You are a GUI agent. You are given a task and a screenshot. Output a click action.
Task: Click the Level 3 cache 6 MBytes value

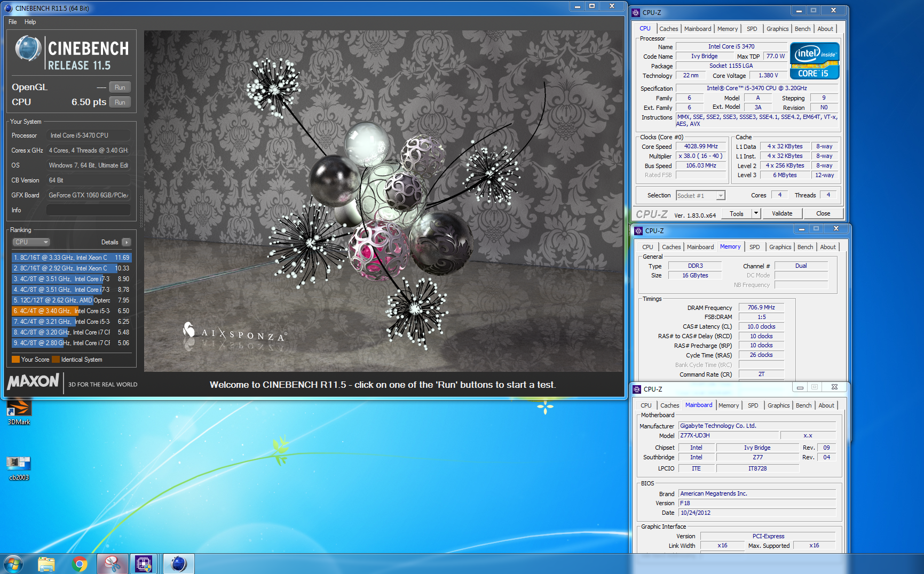[x=785, y=176]
